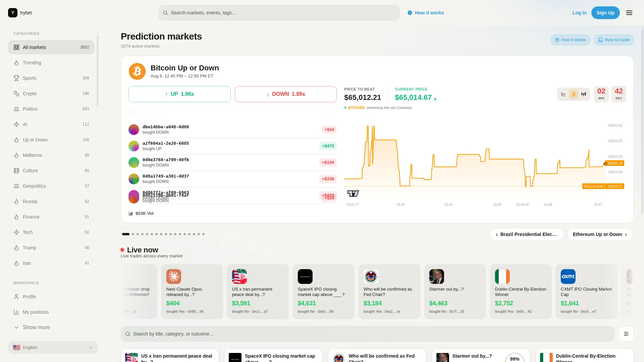This screenshot has width=644, height=362.
Task: Click the TradingView logo on the chart
Action: pyautogui.click(x=353, y=193)
